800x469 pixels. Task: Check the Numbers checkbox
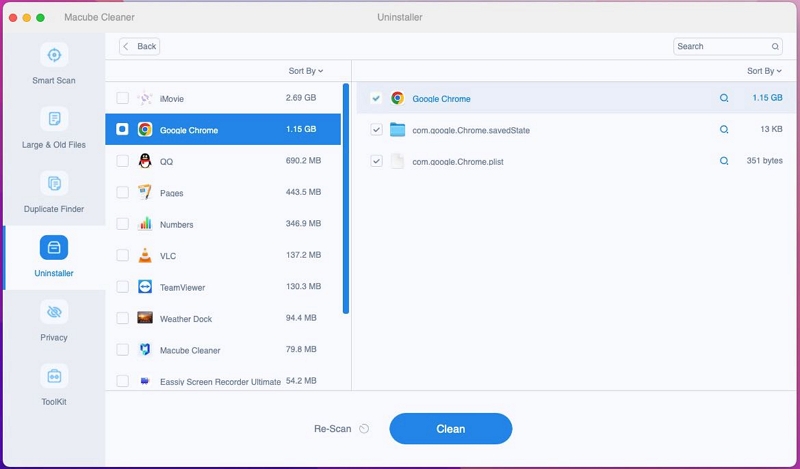[x=122, y=224]
